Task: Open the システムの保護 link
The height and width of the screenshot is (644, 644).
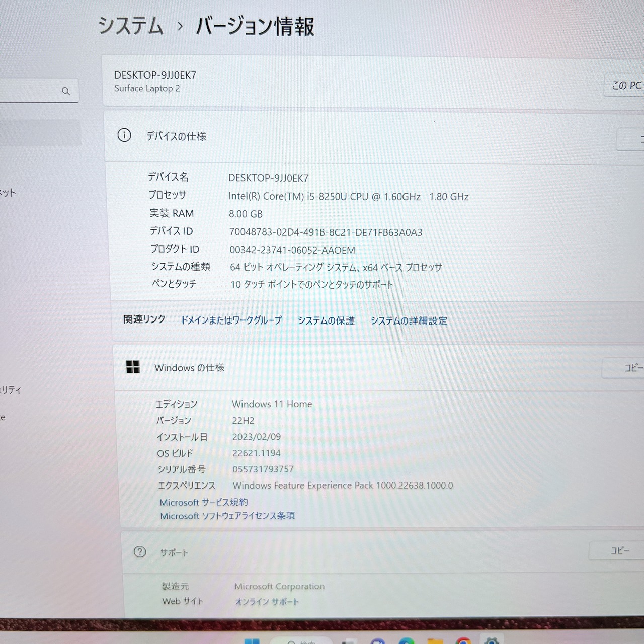Action: pyautogui.click(x=326, y=320)
